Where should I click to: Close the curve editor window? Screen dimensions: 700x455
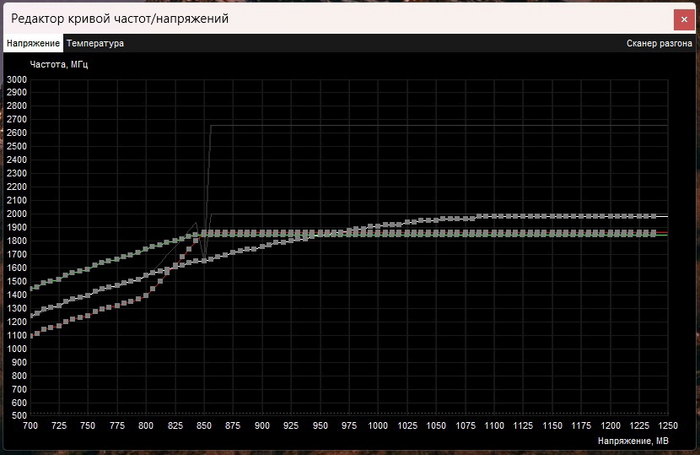click(x=683, y=17)
